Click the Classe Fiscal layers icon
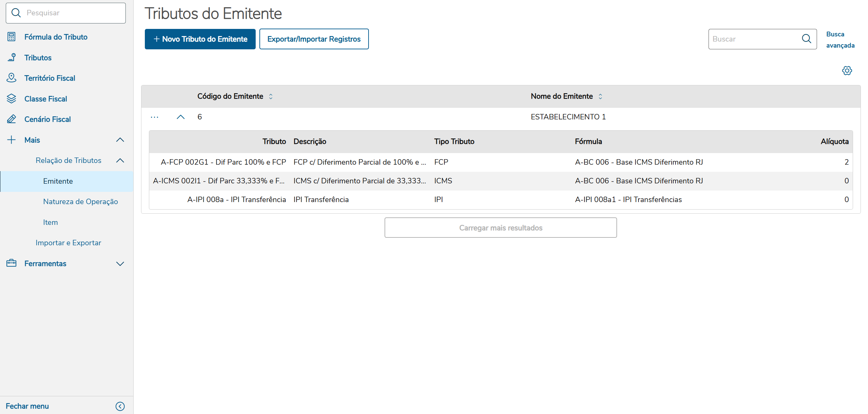This screenshot has width=868, height=414. pos(11,99)
